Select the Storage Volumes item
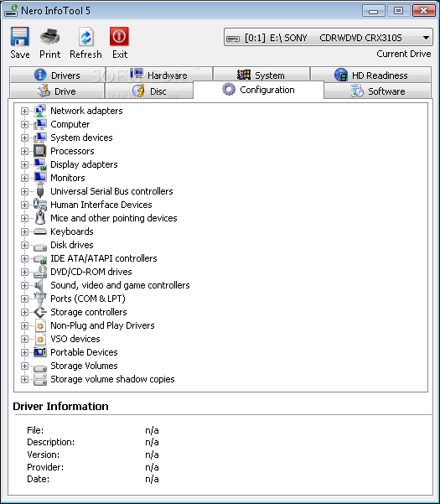 coord(84,366)
